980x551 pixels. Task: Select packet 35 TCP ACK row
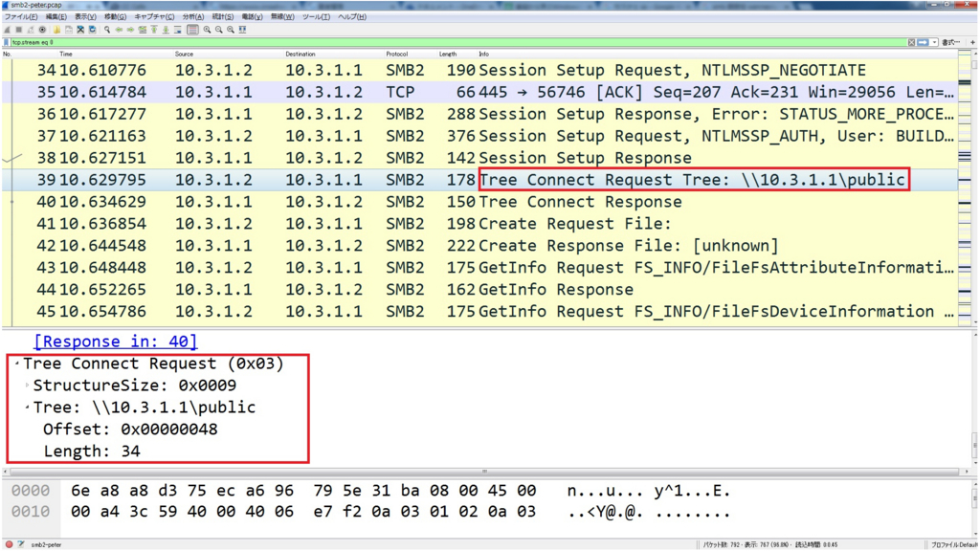[x=479, y=92]
